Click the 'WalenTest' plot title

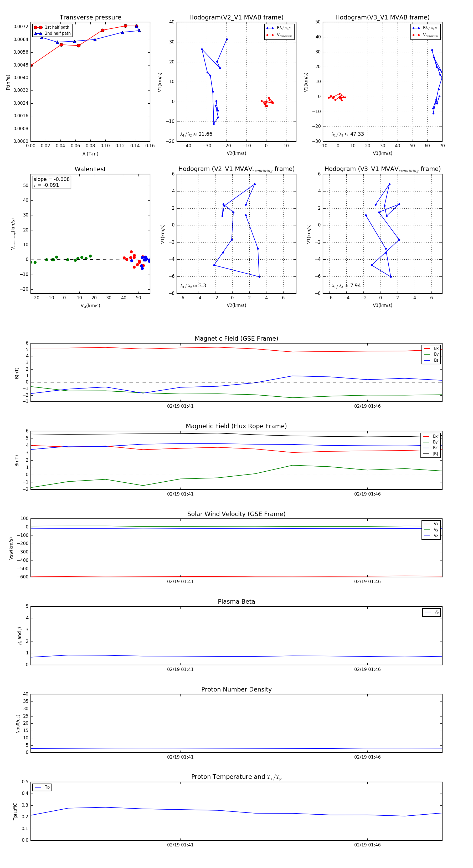(90, 169)
